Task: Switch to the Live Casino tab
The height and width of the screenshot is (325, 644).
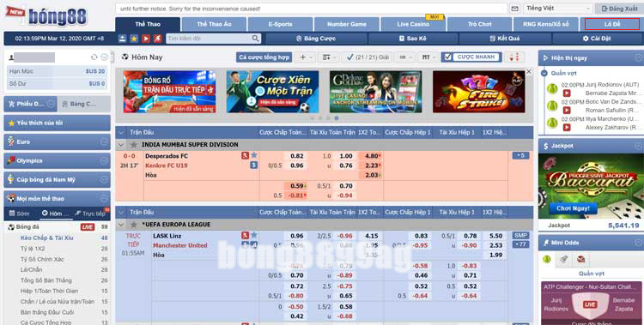Action: pos(413,24)
